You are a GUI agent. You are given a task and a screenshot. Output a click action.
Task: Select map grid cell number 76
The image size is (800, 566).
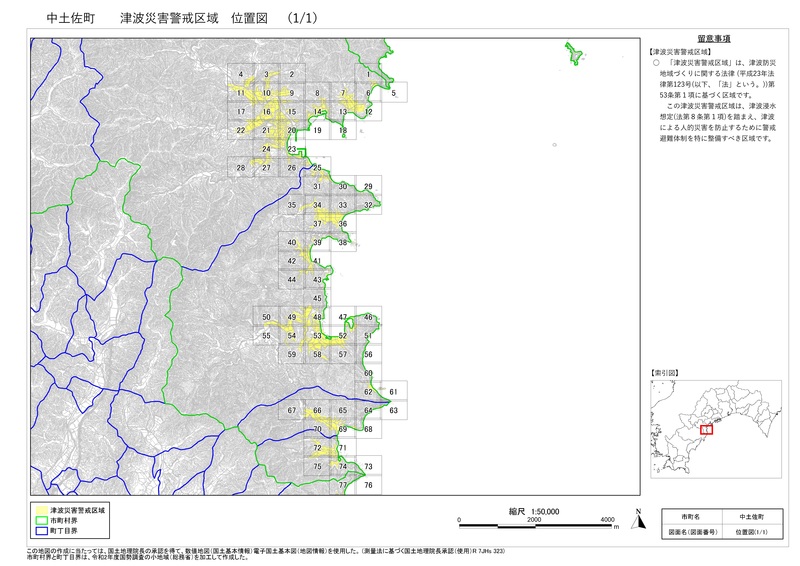368,485
